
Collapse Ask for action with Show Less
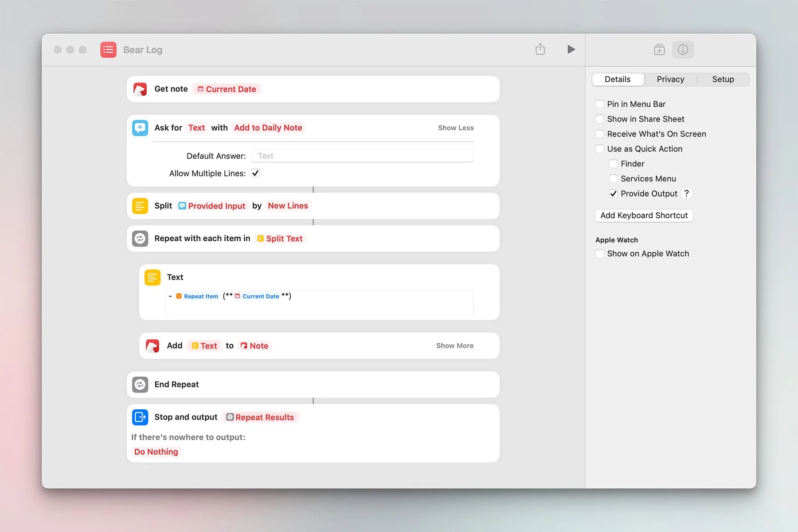pos(456,128)
